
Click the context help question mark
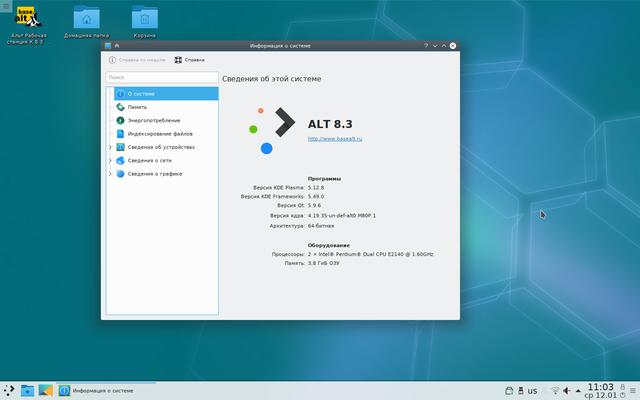pos(426,46)
